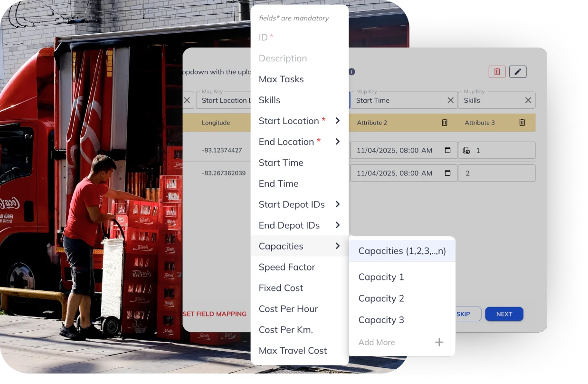Delete the Attribute 3 column

(522, 123)
